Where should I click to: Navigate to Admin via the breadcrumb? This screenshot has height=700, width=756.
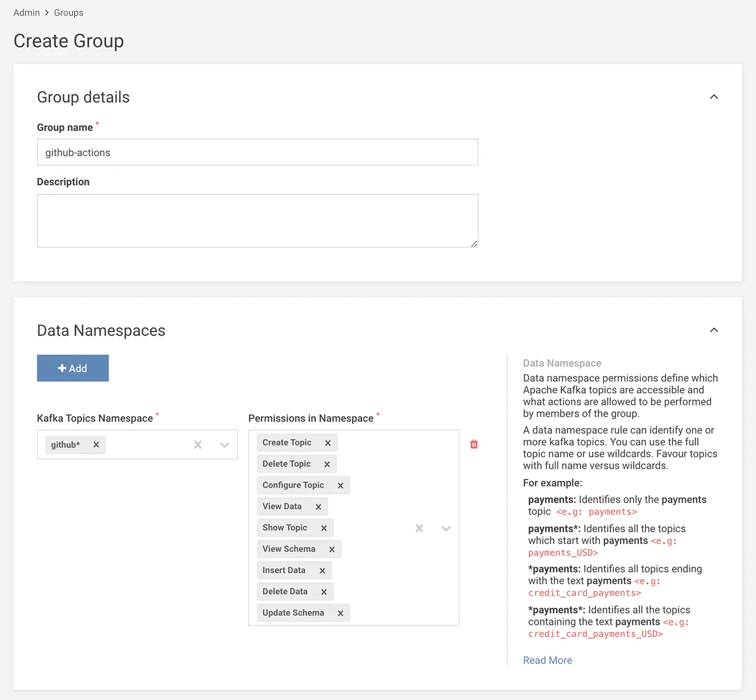pos(26,12)
